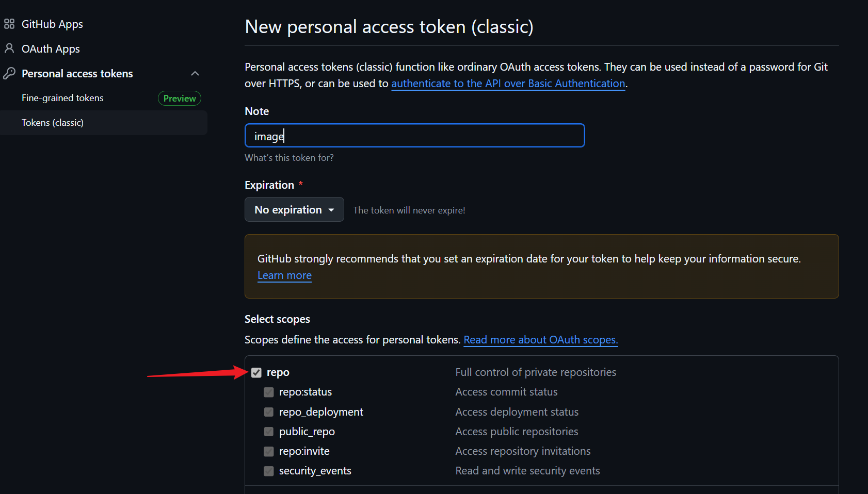Viewport: 868px width, 494px height.
Task: Open the GitHub Apps settings page
Action: [52, 24]
